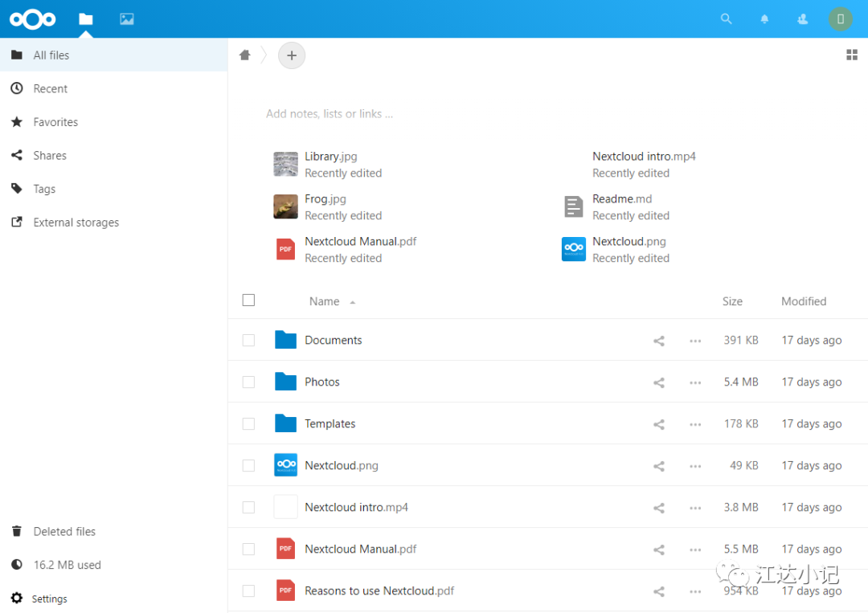868x613 pixels.
Task: Open External storages
Action: click(x=113, y=223)
